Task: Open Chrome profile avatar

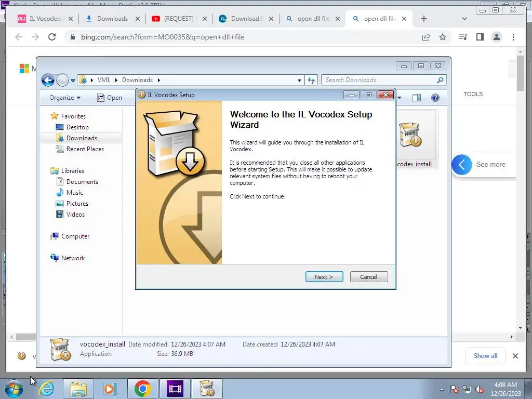Action: [497, 37]
